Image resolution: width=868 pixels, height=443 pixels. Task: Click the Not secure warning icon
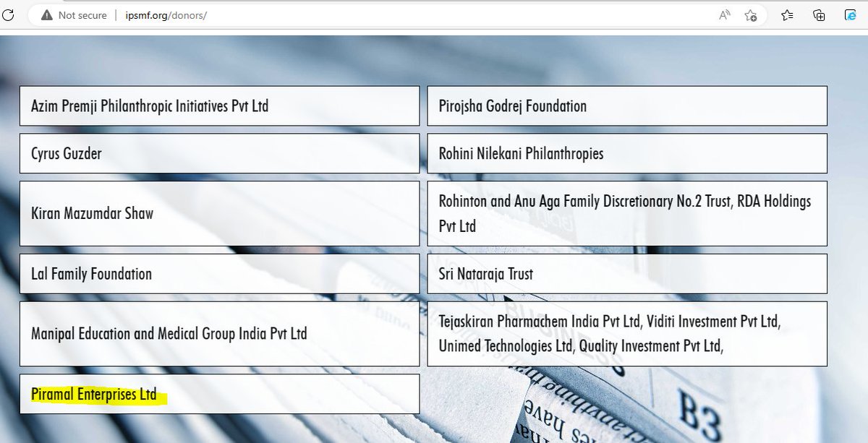46,15
